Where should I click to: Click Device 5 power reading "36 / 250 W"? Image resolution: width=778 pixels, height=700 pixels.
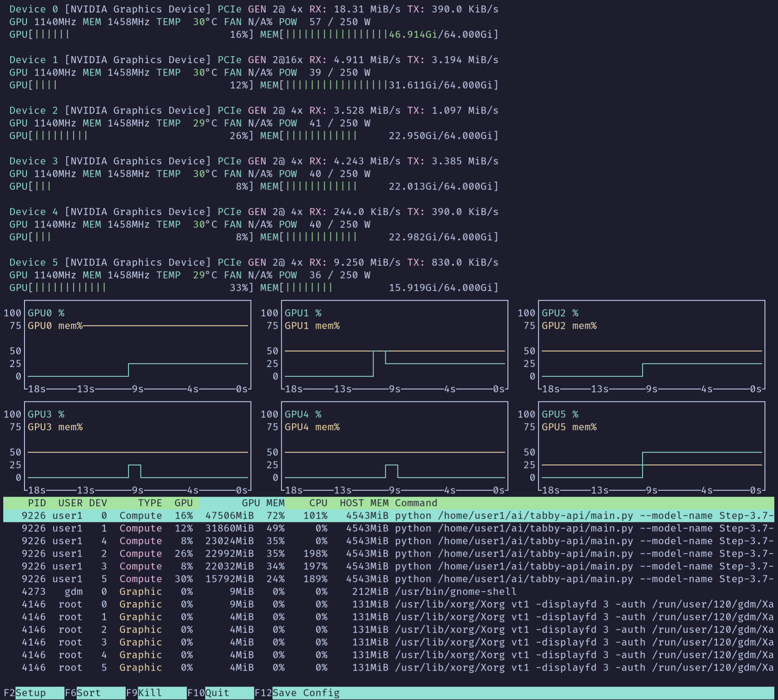point(340,275)
